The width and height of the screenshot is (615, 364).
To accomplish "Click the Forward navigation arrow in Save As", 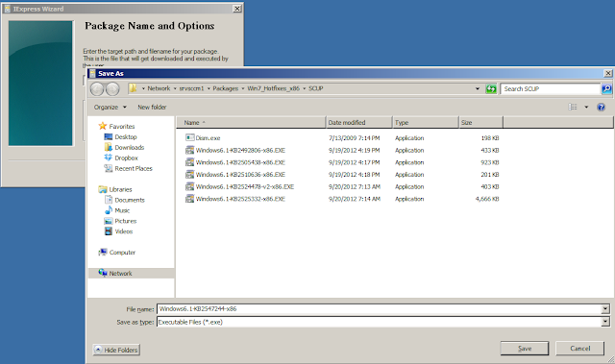I will 112,89.
